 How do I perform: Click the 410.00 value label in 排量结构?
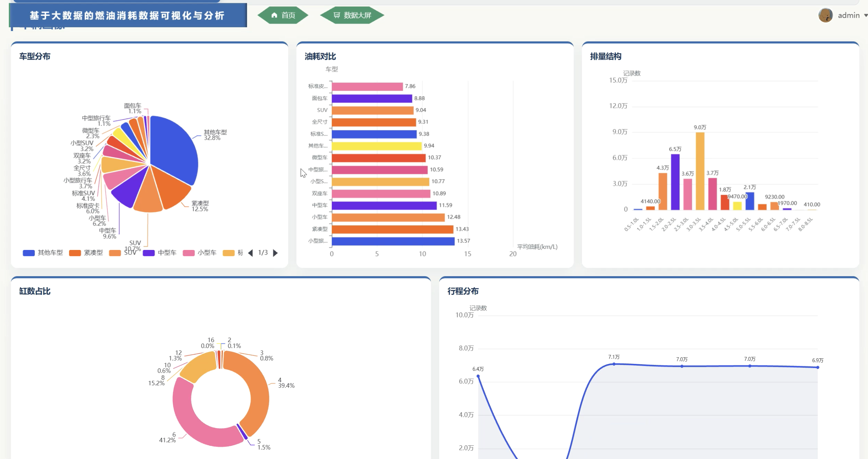pyautogui.click(x=812, y=205)
